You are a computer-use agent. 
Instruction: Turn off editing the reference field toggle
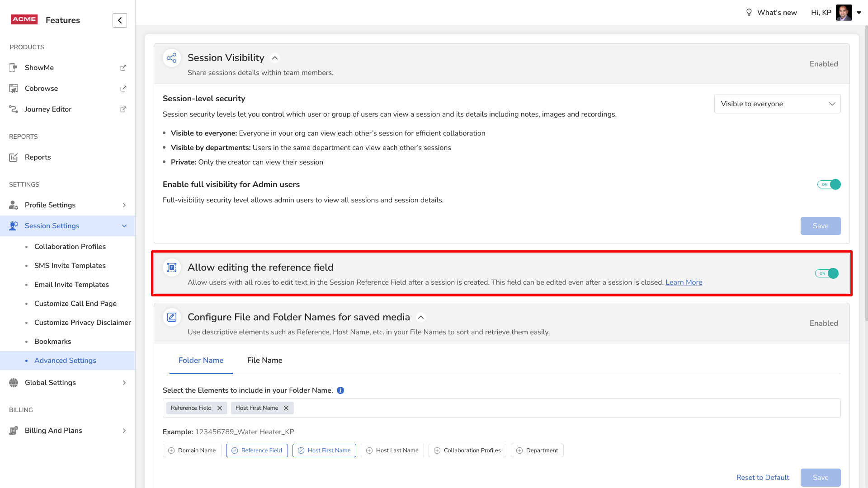[x=827, y=273]
